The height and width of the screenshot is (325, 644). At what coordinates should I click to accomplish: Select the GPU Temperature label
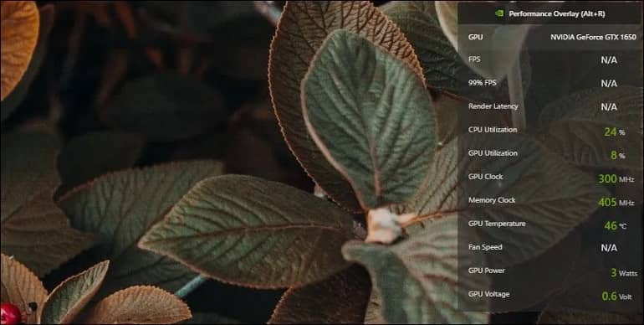point(497,224)
